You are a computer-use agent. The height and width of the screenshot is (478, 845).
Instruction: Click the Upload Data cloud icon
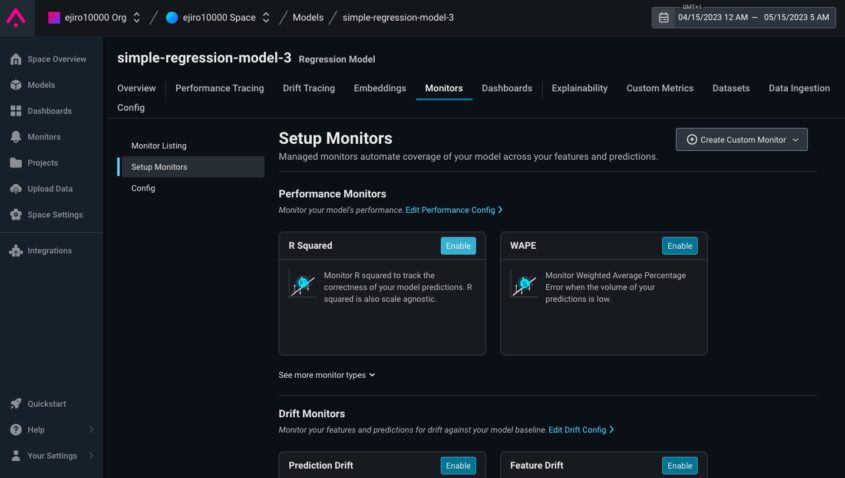pos(16,189)
